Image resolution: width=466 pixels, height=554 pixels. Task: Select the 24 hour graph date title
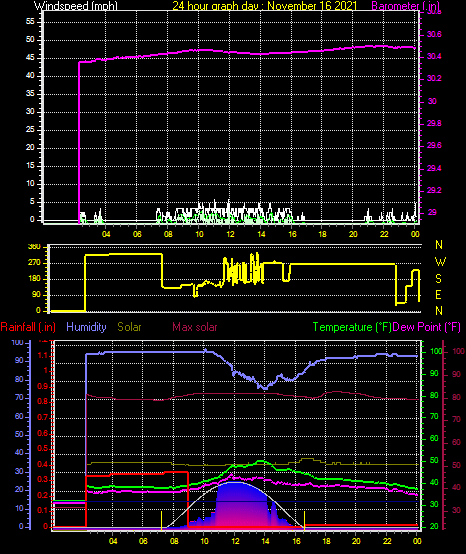265,6
